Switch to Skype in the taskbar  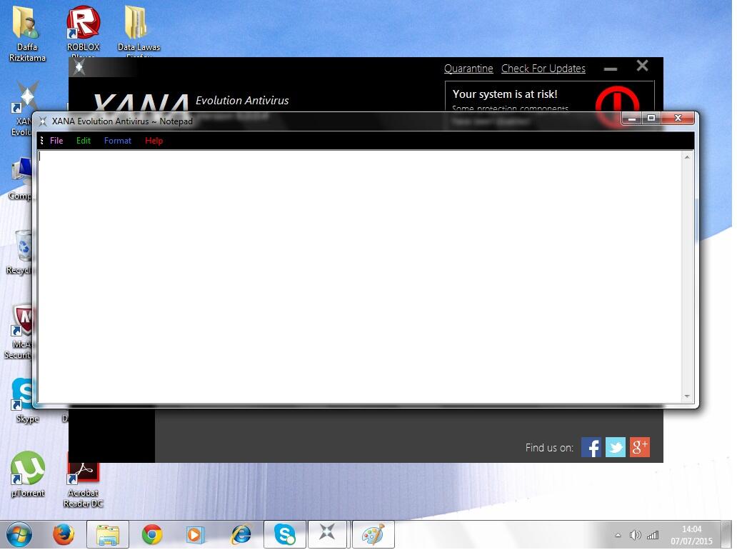285,534
